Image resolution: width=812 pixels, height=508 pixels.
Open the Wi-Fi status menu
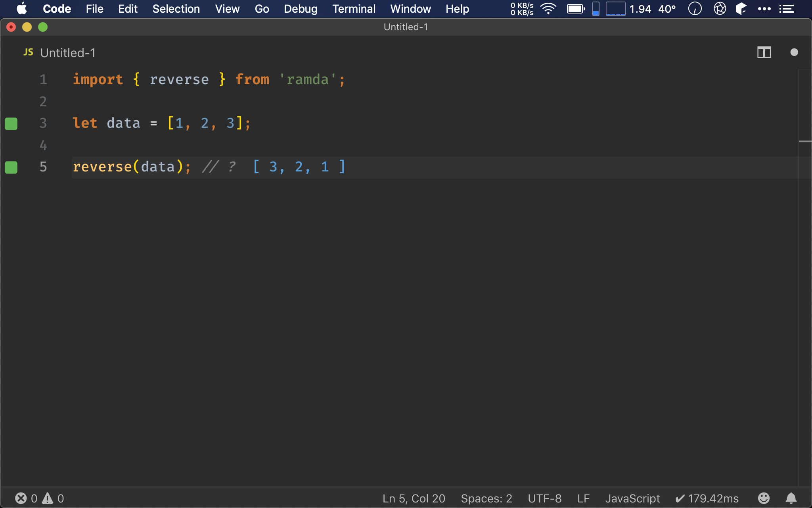click(x=548, y=9)
